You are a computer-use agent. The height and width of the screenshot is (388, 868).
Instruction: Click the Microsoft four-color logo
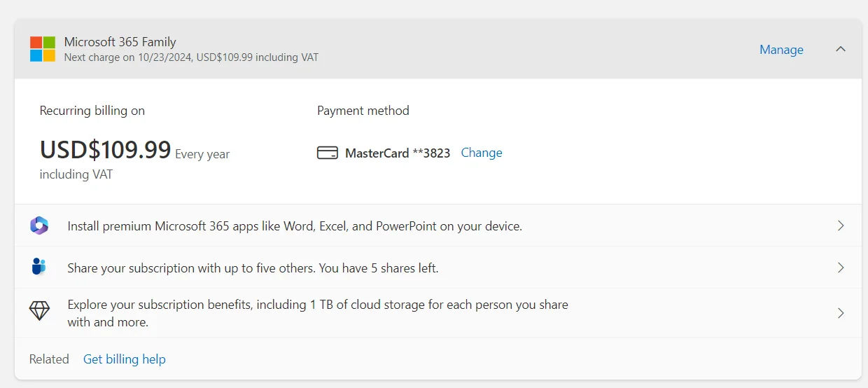pos(43,49)
